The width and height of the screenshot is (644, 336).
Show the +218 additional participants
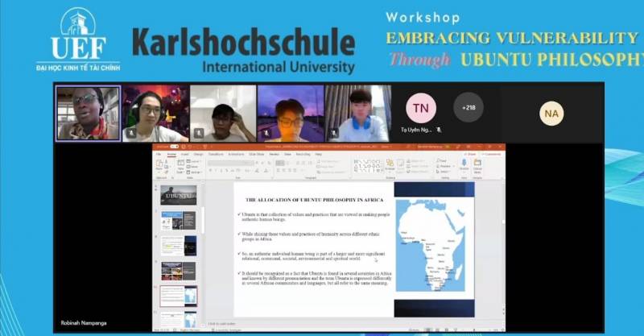tap(469, 107)
